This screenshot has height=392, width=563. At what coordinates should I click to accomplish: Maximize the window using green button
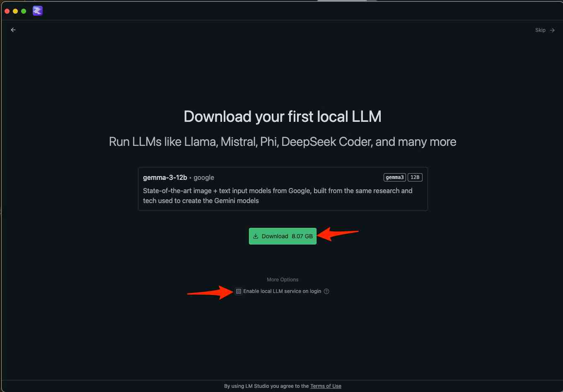[24, 11]
